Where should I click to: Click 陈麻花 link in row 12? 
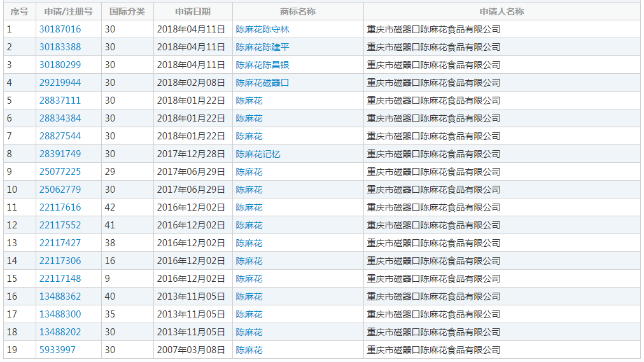(x=249, y=225)
